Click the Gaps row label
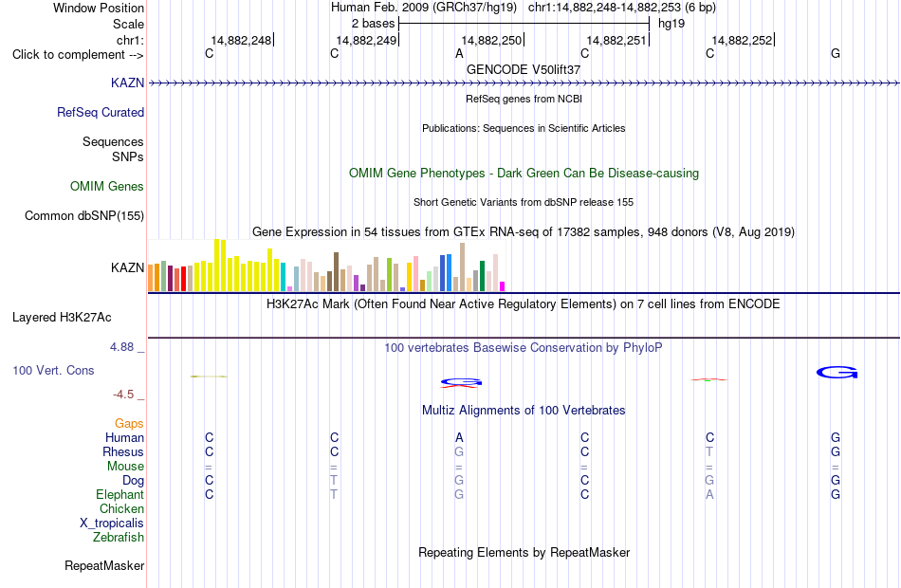This screenshot has height=588, width=901. point(129,424)
